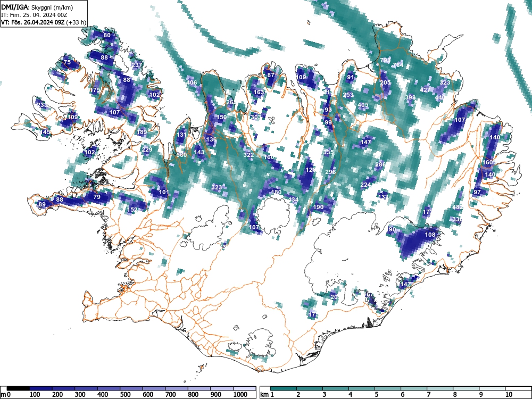
Task: Click the '700' label on the meter legend
Action: pyautogui.click(x=171, y=395)
